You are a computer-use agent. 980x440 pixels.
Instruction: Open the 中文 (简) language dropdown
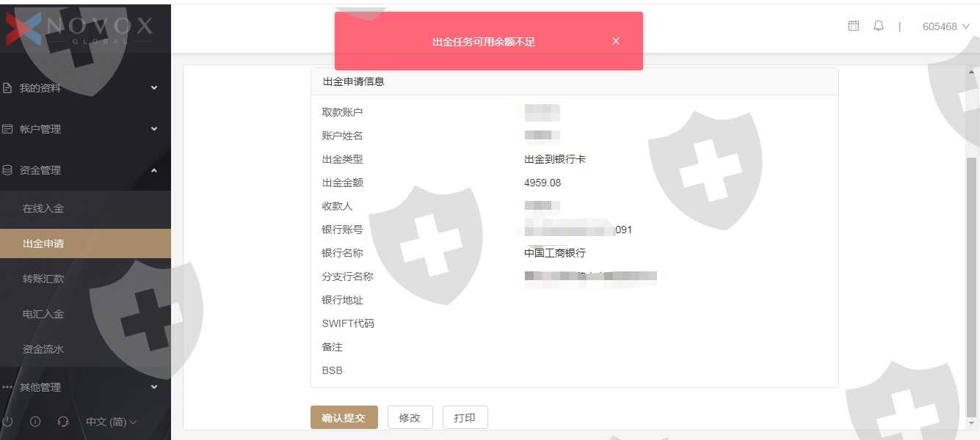[x=112, y=422]
